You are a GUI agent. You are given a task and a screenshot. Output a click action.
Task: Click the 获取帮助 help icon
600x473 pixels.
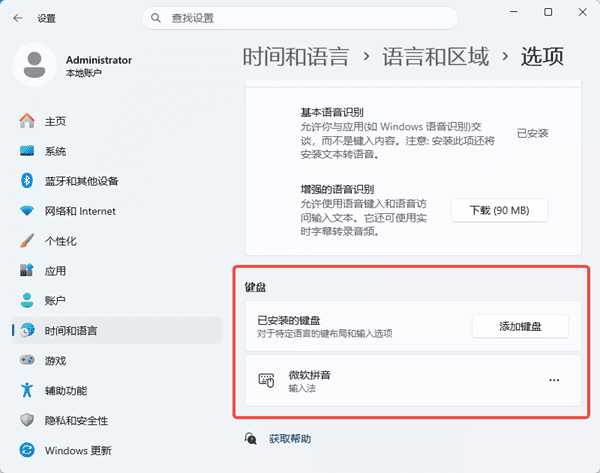pyautogui.click(x=251, y=439)
